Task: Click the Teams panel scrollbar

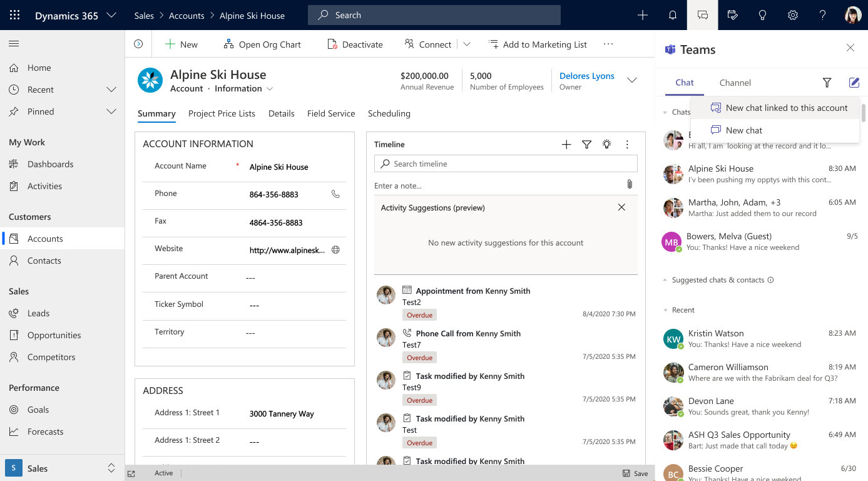Action: click(864, 113)
